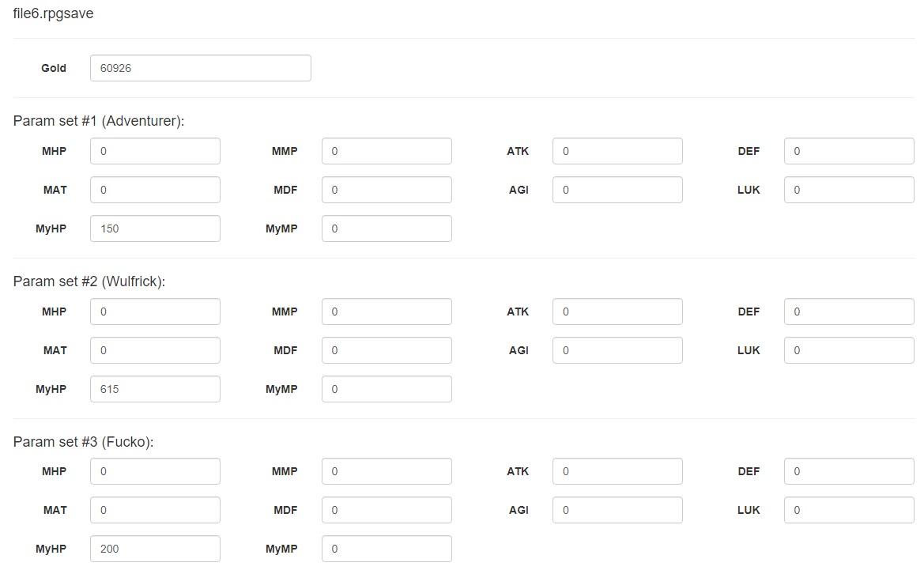The width and height of the screenshot is (924, 574).
Task: Click Adventurer's ATK value field
Action: pyautogui.click(x=617, y=151)
